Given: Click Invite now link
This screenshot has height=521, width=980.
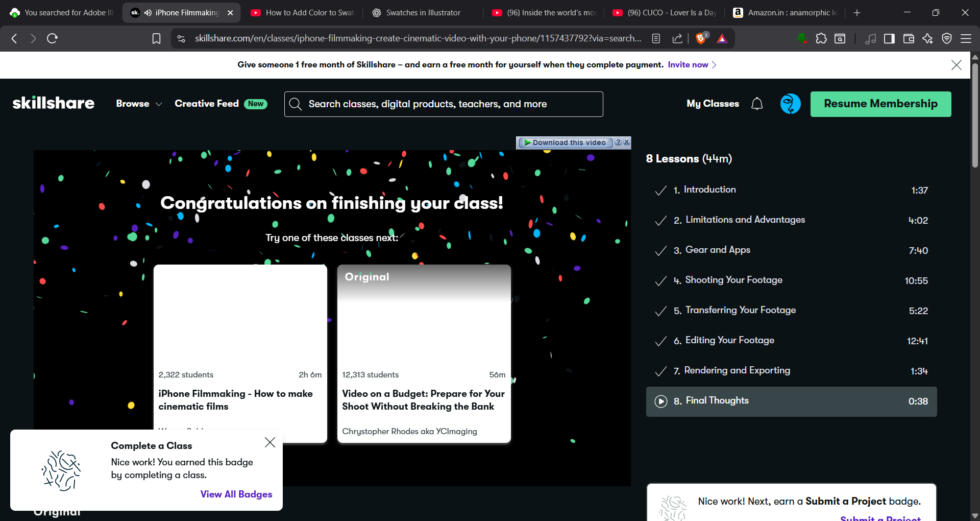Looking at the screenshot, I should point(692,65).
